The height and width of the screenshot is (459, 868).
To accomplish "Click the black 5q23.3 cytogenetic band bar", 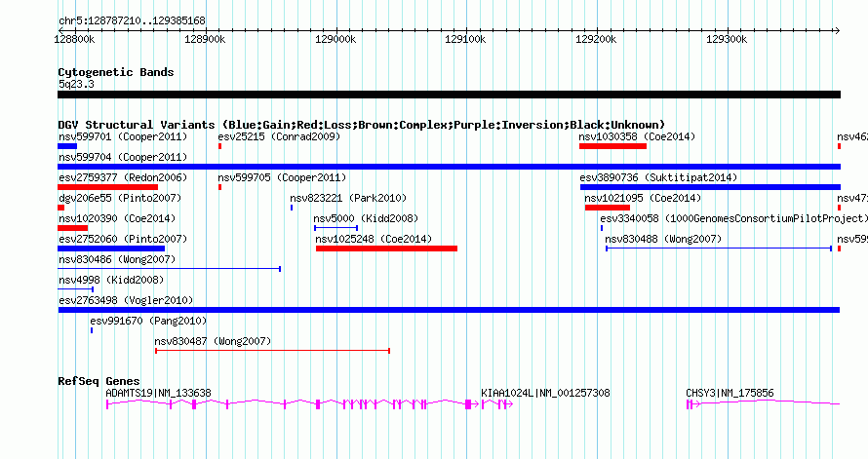I will point(449,95).
